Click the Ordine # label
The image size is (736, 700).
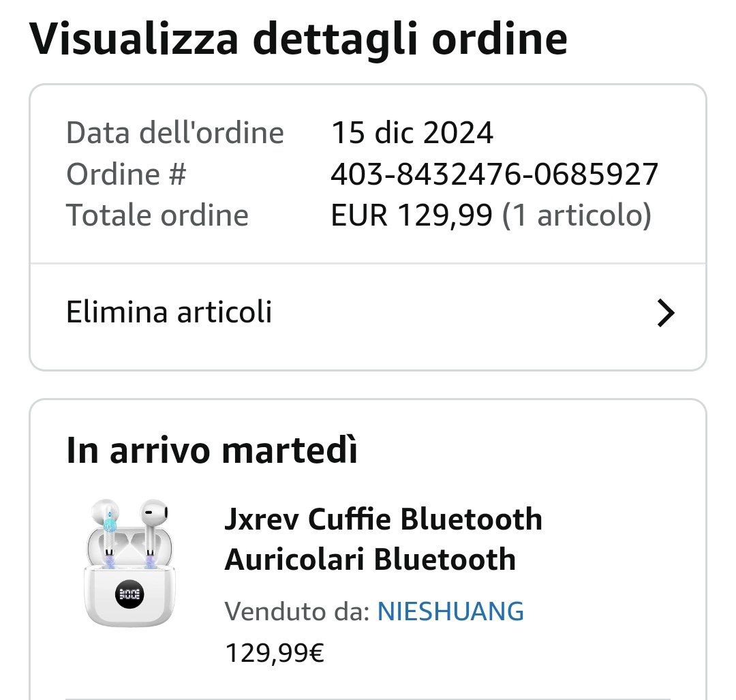click(126, 174)
